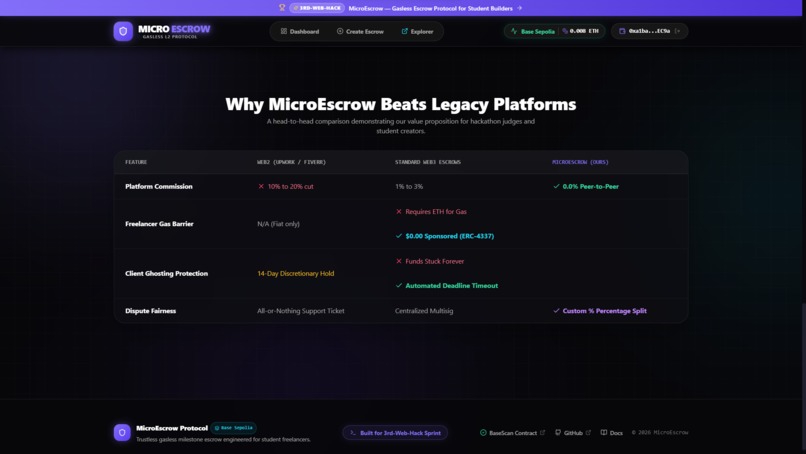The width and height of the screenshot is (806, 454).
Task: Click the footer MicroEscrow shield logo
Action: tap(122, 432)
